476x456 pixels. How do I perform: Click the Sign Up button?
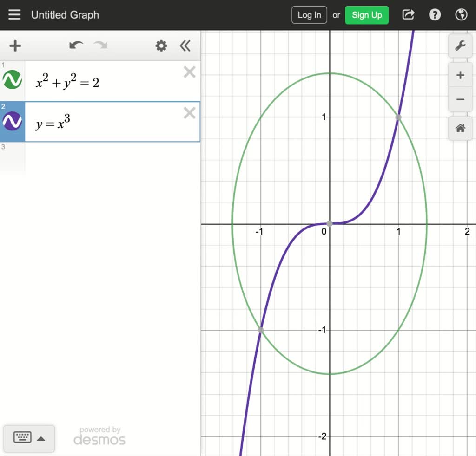[x=367, y=14]
